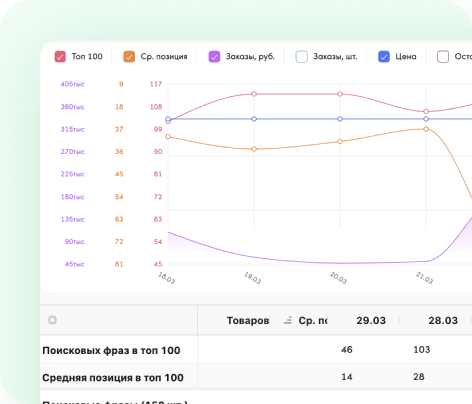Screen dimensions: 472x404
Task: Toggle the Ср. позиция checkbox
Action: click(129, 57)
